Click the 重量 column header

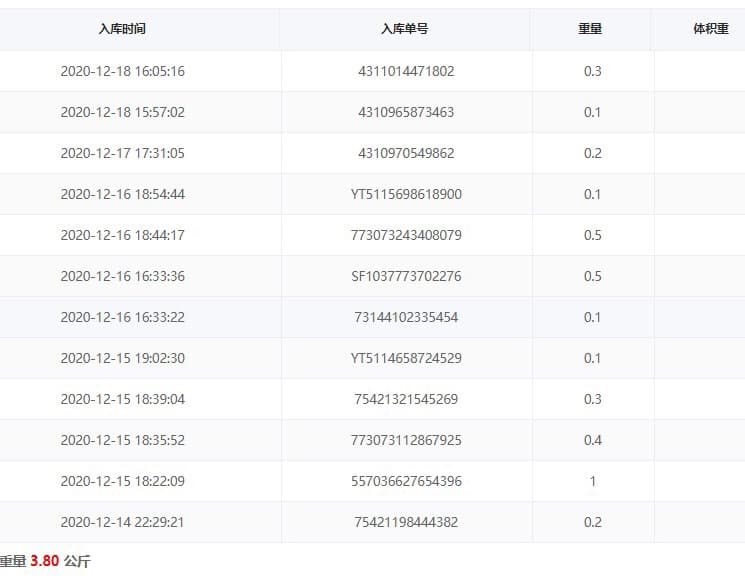[591, 29]
